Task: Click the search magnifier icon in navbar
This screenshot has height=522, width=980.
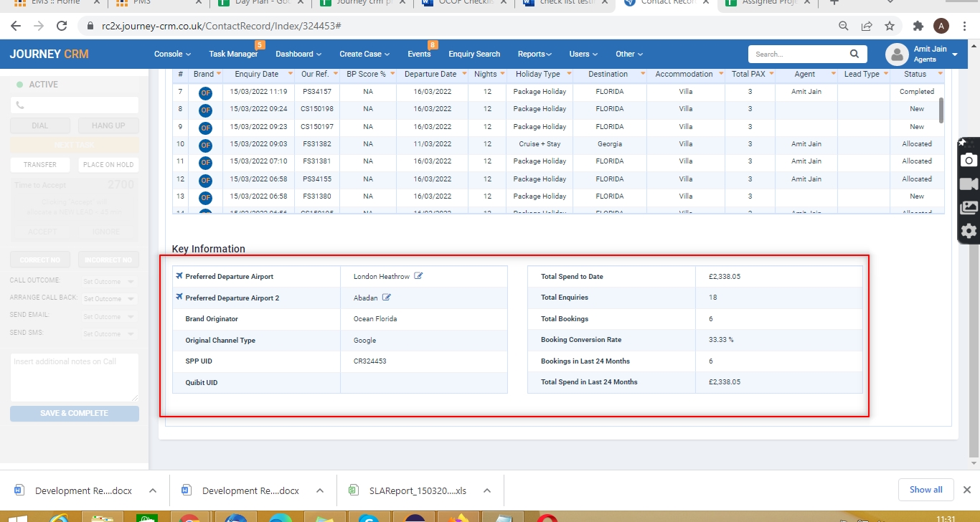Action: [x=854, y=54]
